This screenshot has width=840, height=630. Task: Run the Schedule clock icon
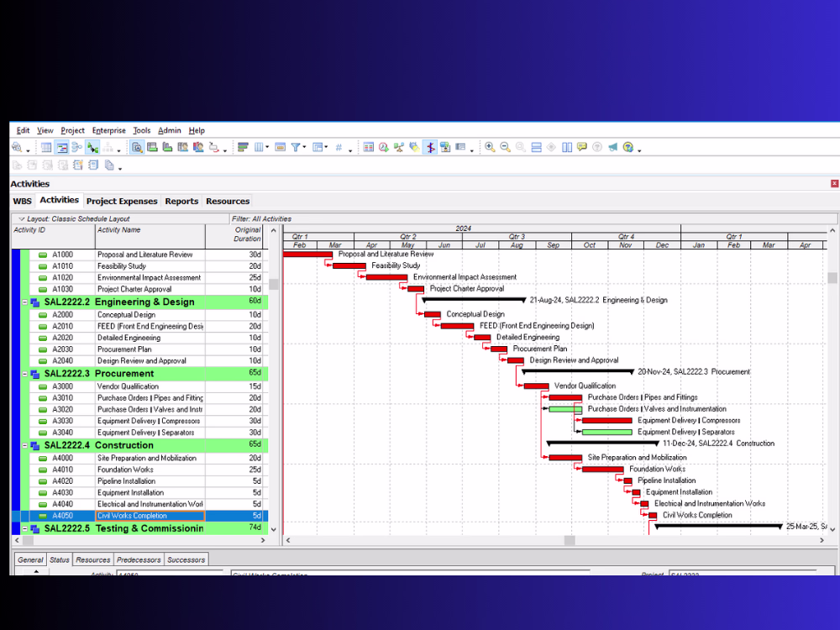pos(384,147)
